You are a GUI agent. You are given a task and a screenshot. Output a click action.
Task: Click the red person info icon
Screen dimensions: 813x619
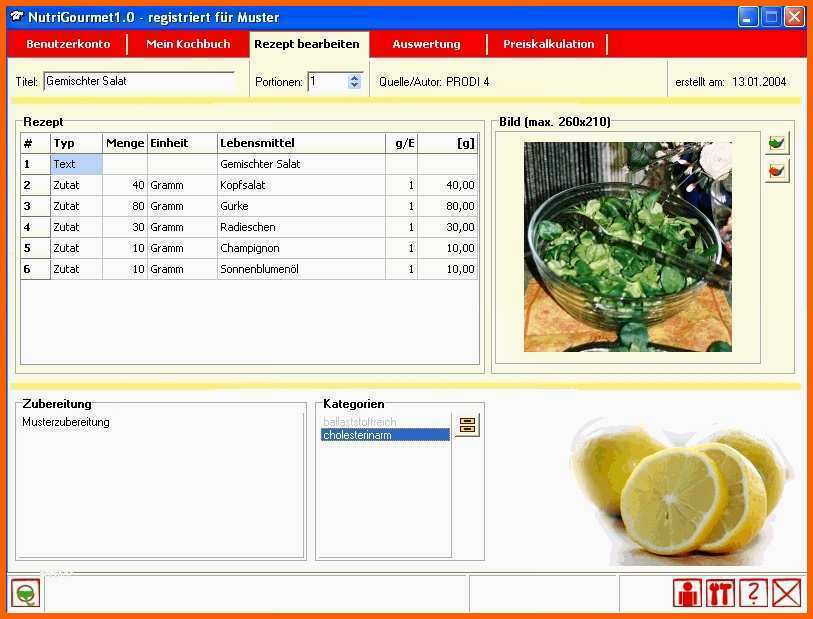click(x=688, y=593)
